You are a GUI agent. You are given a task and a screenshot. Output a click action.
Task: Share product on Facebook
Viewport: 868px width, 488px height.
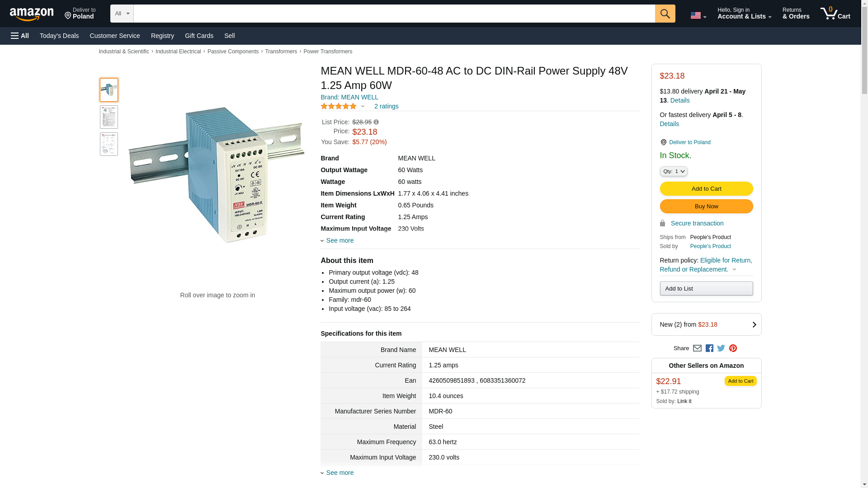[709, 348]
